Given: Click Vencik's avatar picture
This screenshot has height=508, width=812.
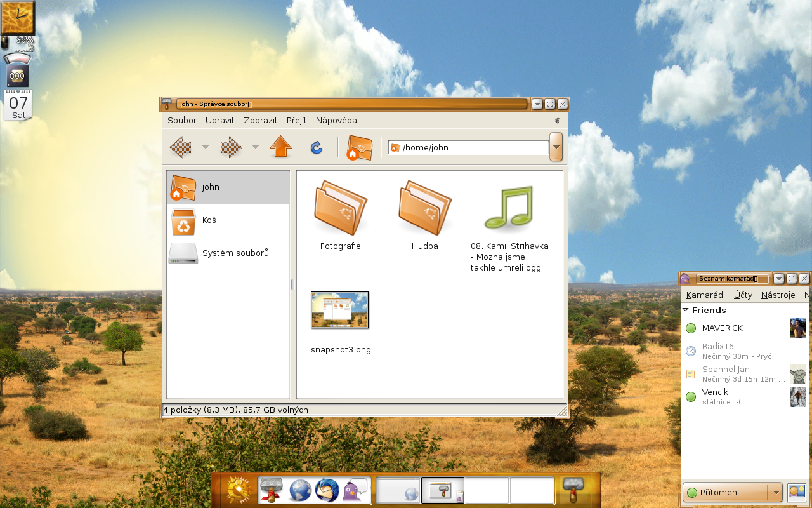Looking at the screenshot, I should (797, 396).
